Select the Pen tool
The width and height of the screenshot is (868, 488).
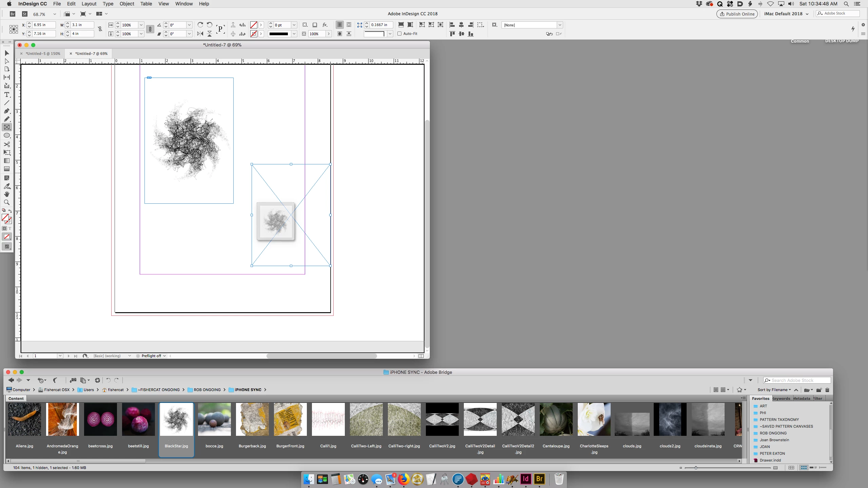coord(7,111)
